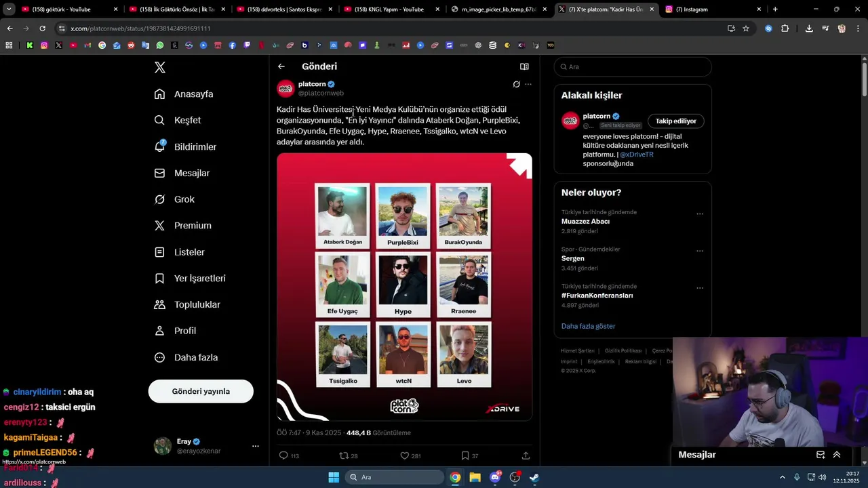Show hidden system tray icons chevron
The height and width of the screenshot is (488, 868).
tap(782, 477)
